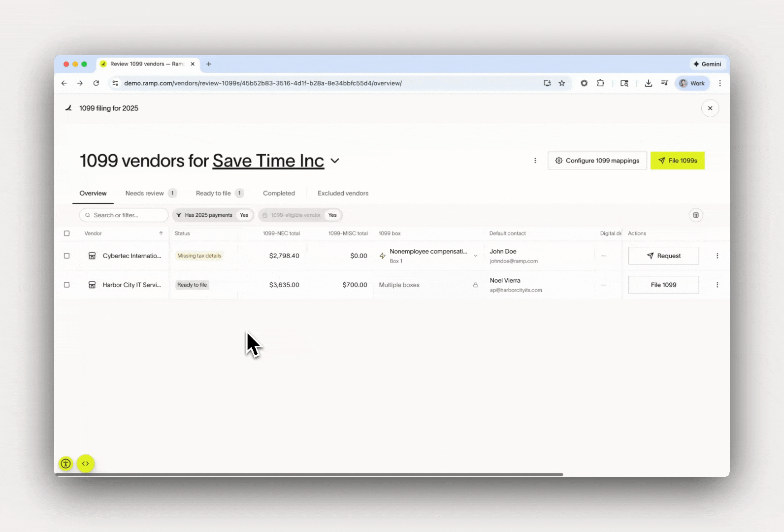
Task: Open the media controls icon
Action: pyautogui.click(x=664, y=83)
